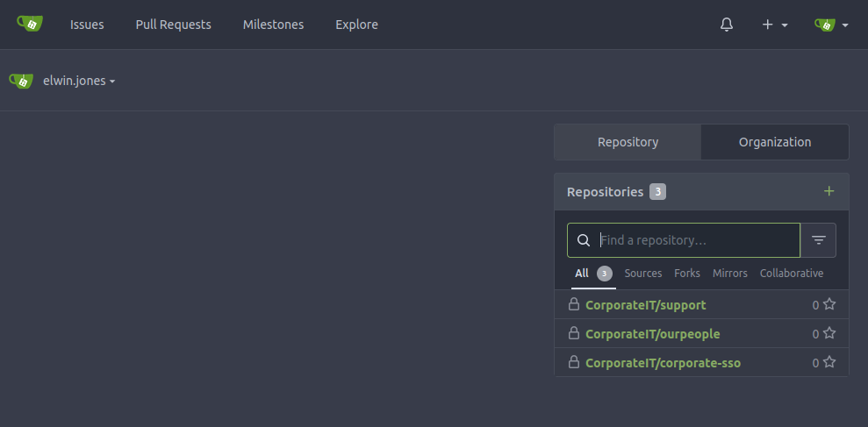Switch to the Organization tab
The width and height of the screenshot is (868, 427).
[x=774, y=142]
